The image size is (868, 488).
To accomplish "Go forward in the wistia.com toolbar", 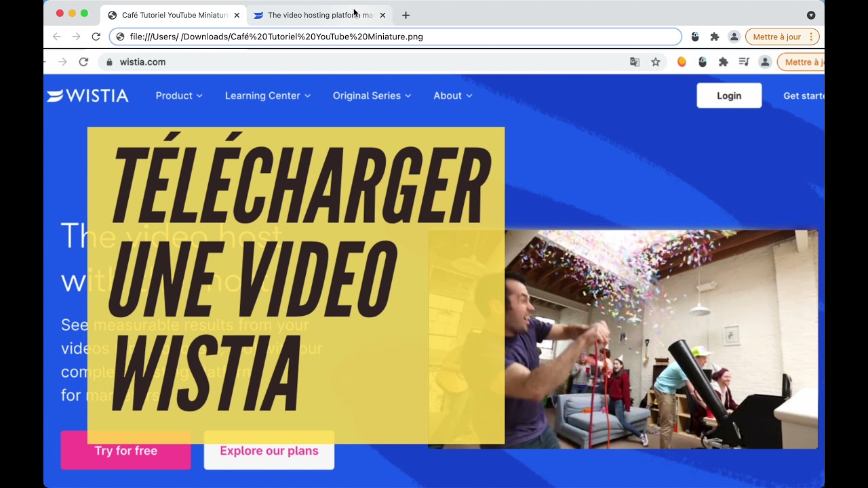I will click(x=63, y=62).
